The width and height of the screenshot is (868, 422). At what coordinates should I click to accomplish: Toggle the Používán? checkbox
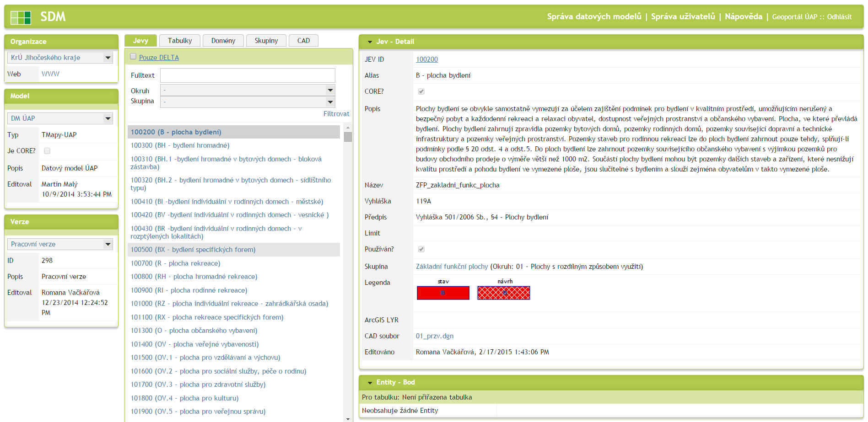click(421, 249)
